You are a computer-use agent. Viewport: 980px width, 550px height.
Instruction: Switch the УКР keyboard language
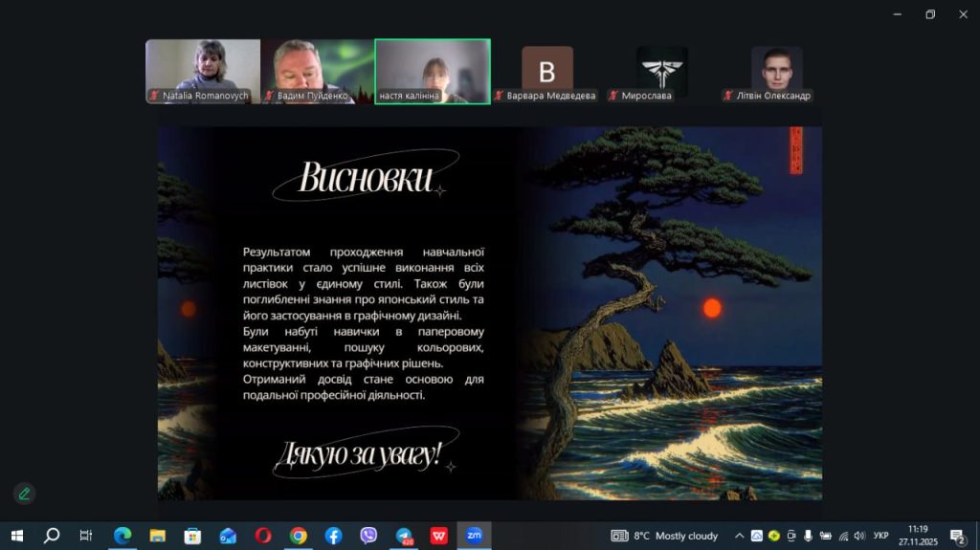(880, 536)
